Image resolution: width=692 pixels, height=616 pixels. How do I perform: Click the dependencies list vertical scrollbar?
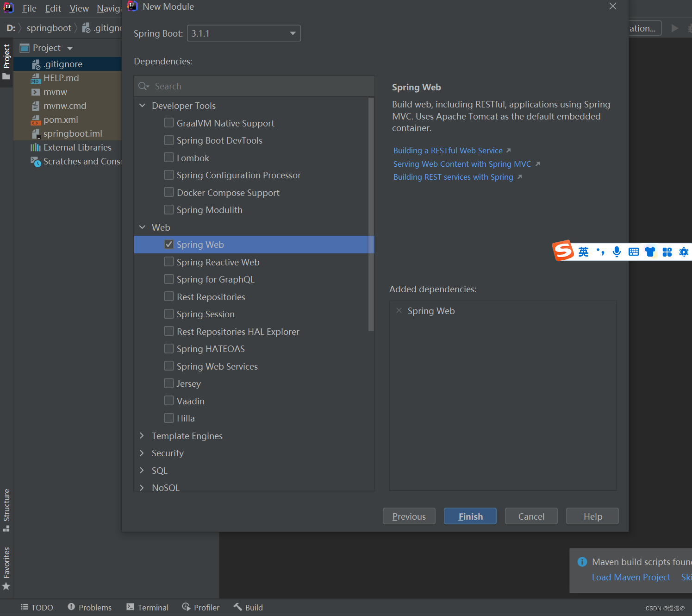(x=371, y=214)
